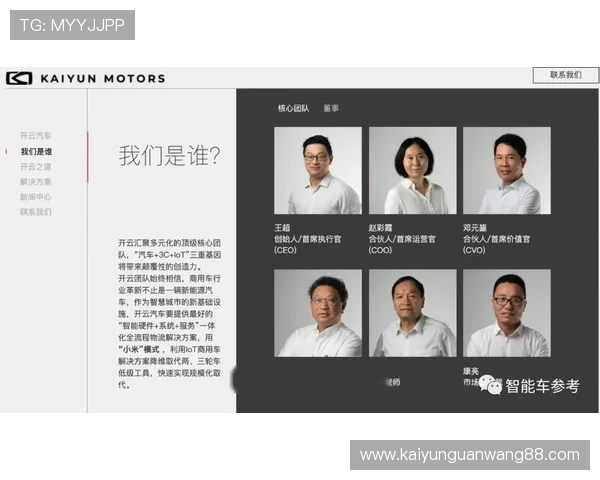Screen dimensions: 600x480
Task: Click the portrait photo of 邓元鋆
Action: (x=507, y=170)
